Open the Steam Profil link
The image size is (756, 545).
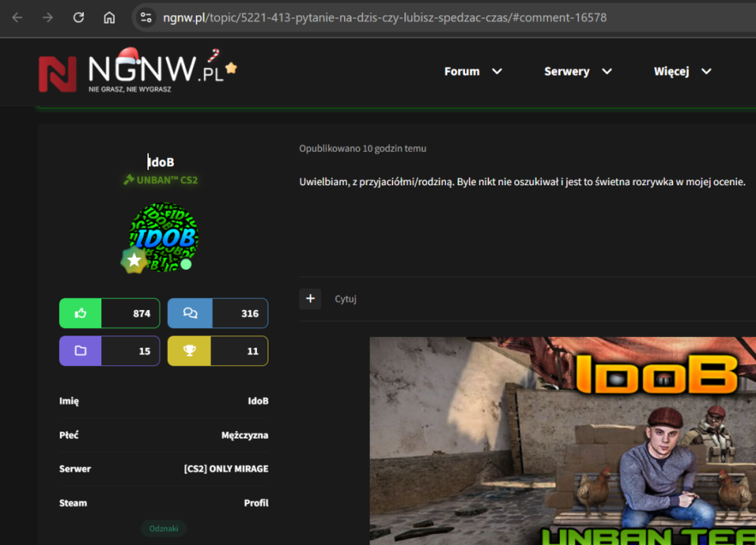coord(256,503)
